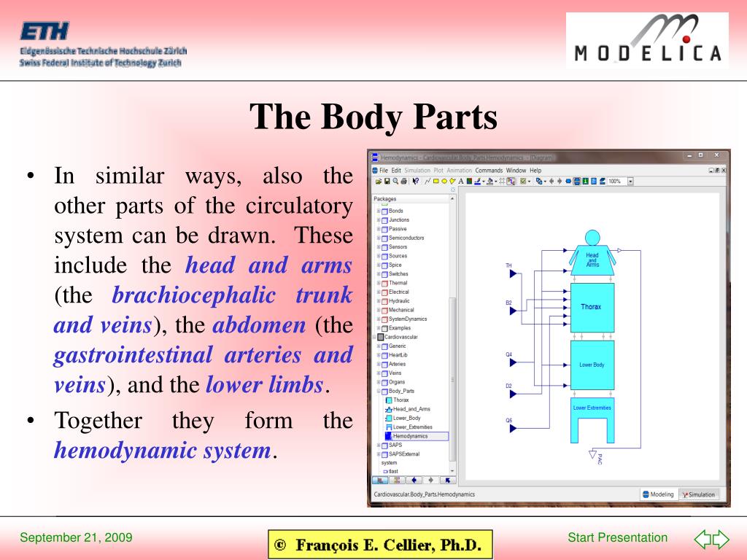Click the Save diskette toolbar icon

coord(387,182)
